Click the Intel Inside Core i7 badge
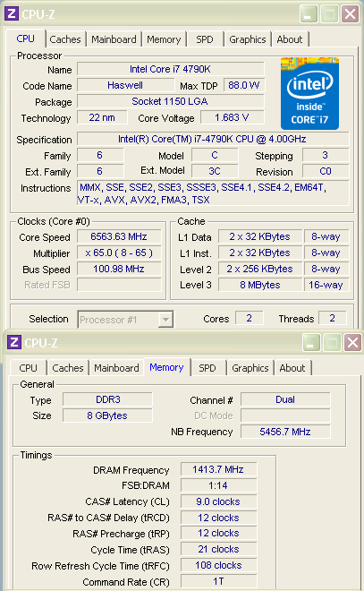The image size is (364, 591). (x=309, y=93)
